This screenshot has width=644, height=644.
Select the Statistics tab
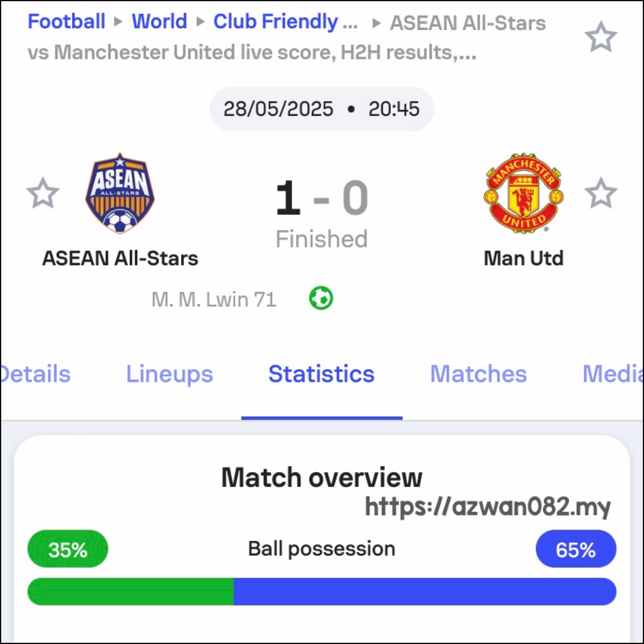tap(321, 374)
